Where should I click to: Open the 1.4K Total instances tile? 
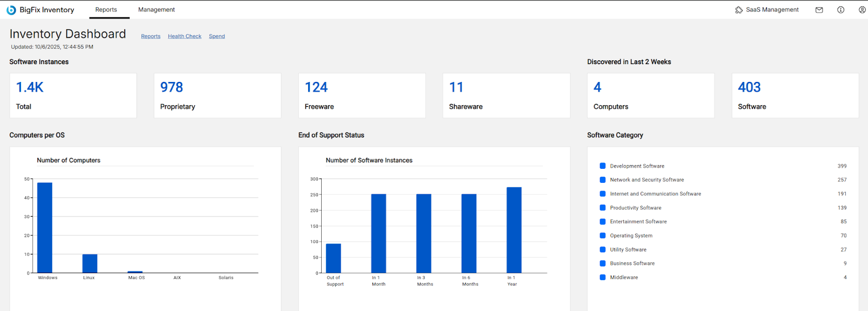tap(73, 96)
